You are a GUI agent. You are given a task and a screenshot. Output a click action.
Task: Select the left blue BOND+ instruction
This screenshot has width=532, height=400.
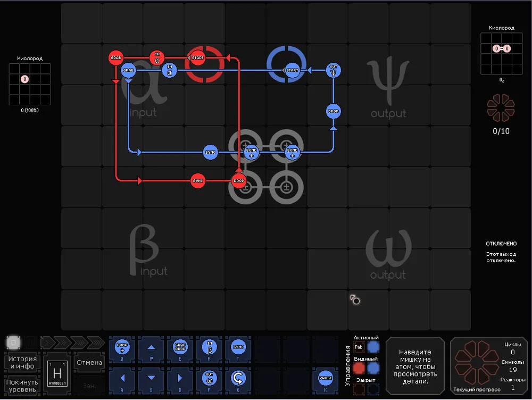point(252,152)
